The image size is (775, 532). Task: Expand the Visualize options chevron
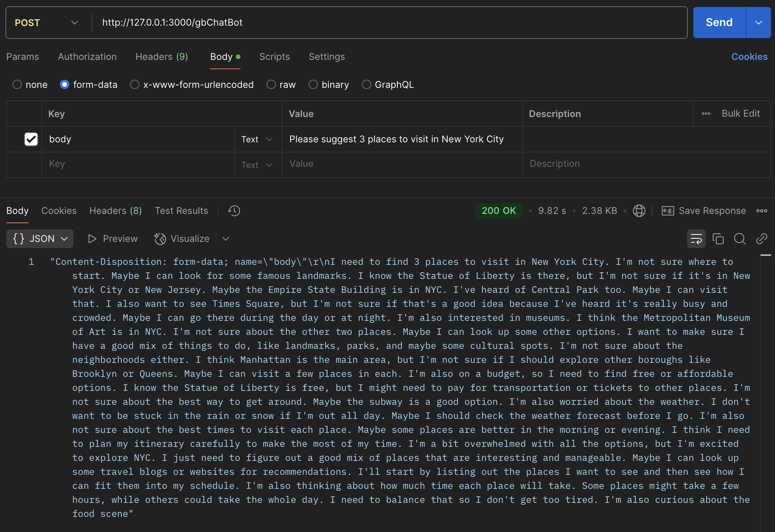click(226, 239)
